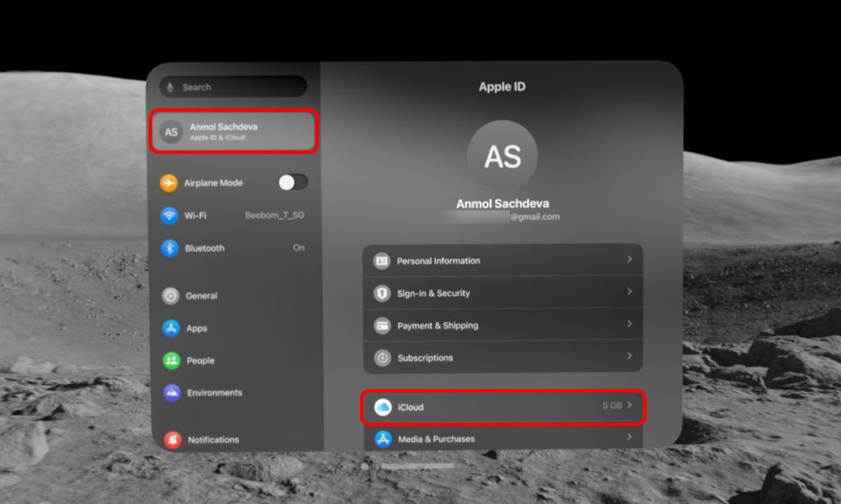The width and height of the screenshot is (841, 504).
Task: Expand the Subscriptions chevron
Action: tap(629, 356)
